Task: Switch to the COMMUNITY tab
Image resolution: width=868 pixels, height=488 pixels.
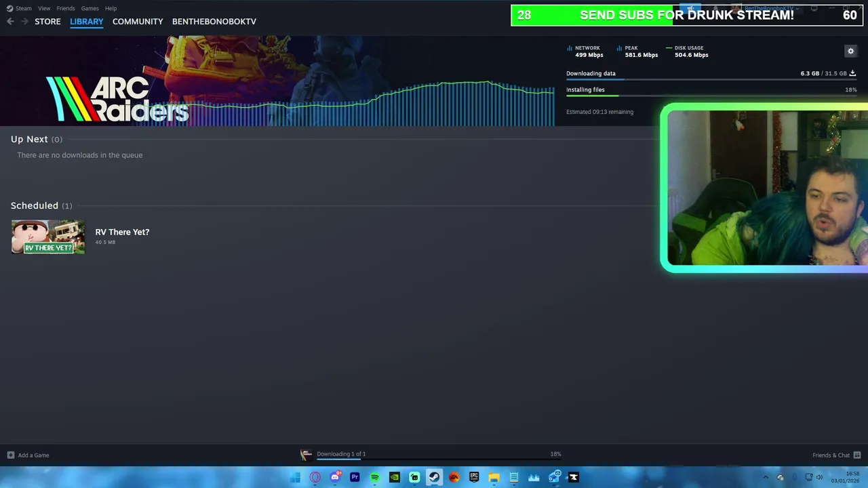Action: 138,22
